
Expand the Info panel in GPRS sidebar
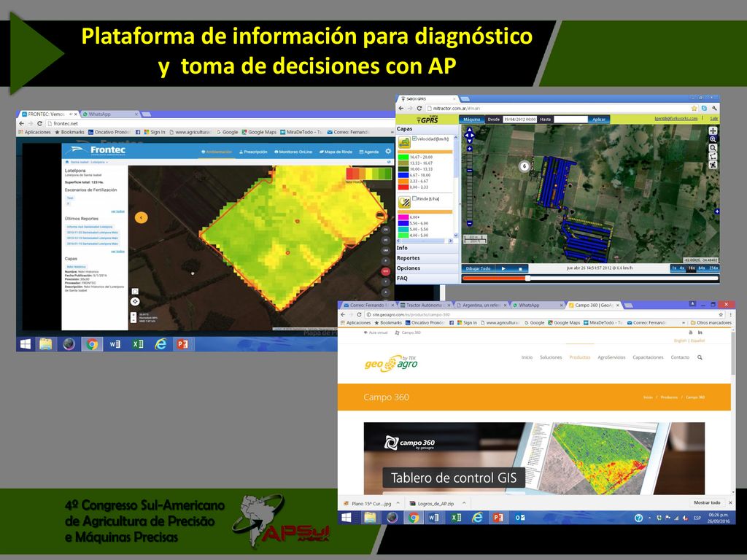coord(427,248)
